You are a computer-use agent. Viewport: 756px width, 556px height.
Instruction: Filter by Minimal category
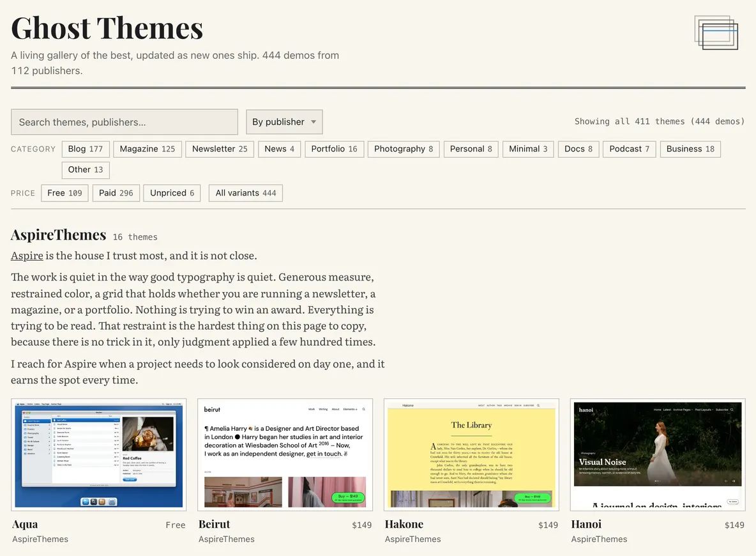point(529,149)
